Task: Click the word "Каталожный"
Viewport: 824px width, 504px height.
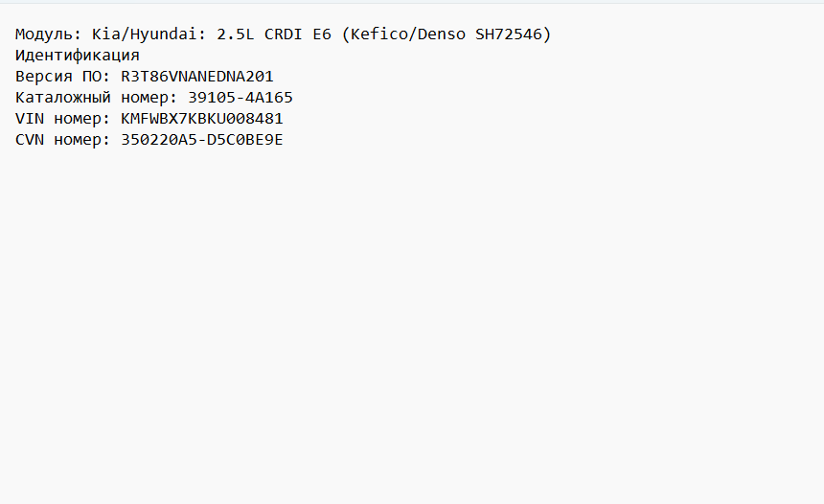Action: (63, 97)
